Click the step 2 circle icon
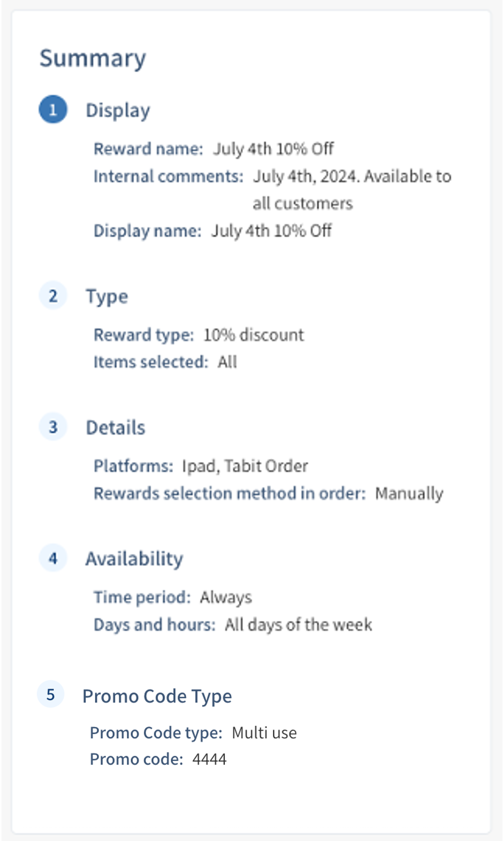Viewport: 504px width, 841px height. [53, 295]
